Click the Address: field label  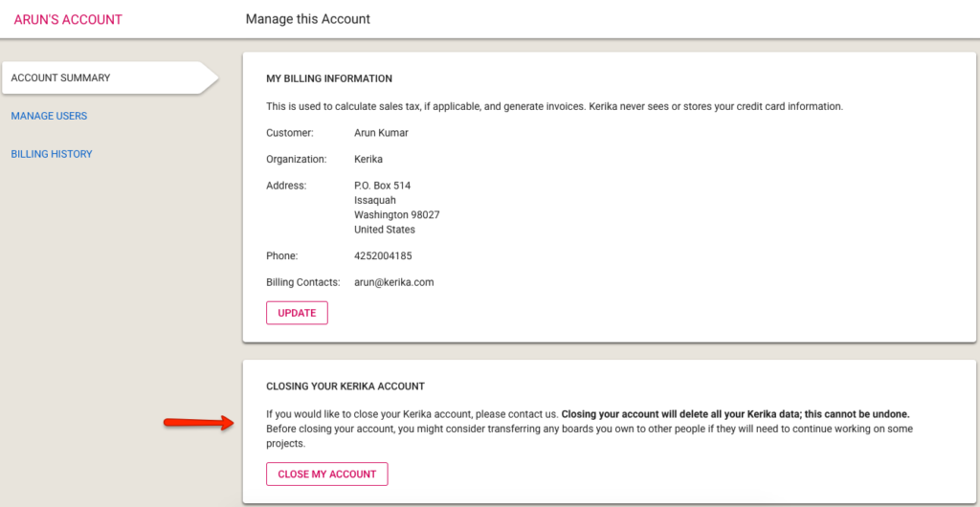[286, 186]
